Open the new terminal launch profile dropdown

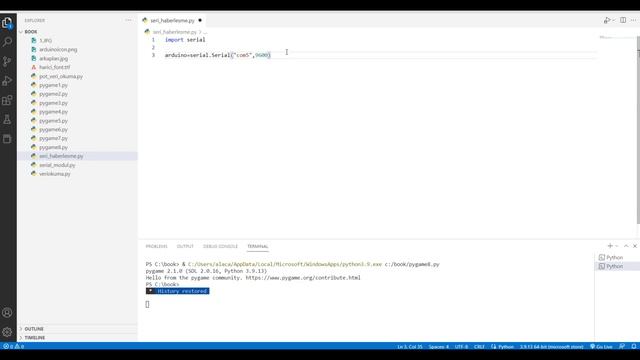click(x=617, y=246)
